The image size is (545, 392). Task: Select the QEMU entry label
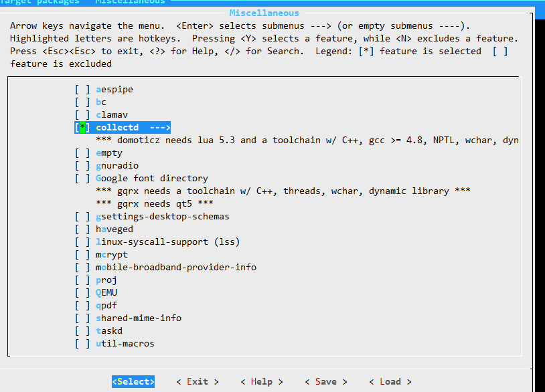coord(106,293)
